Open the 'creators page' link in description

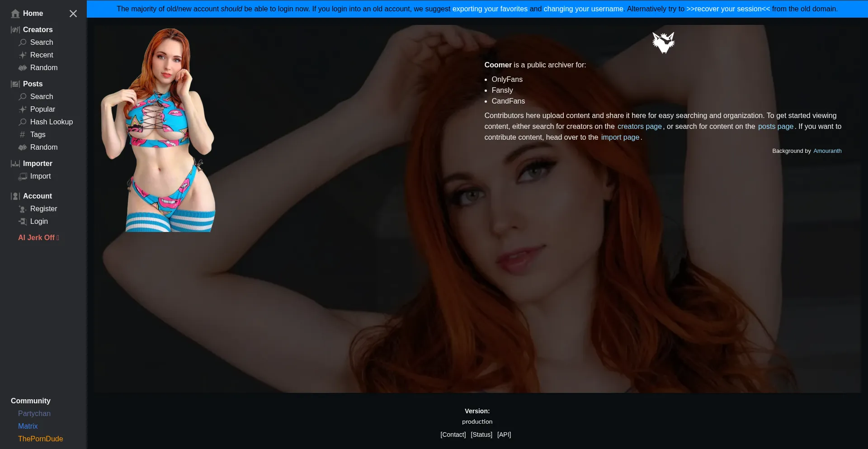639,127
